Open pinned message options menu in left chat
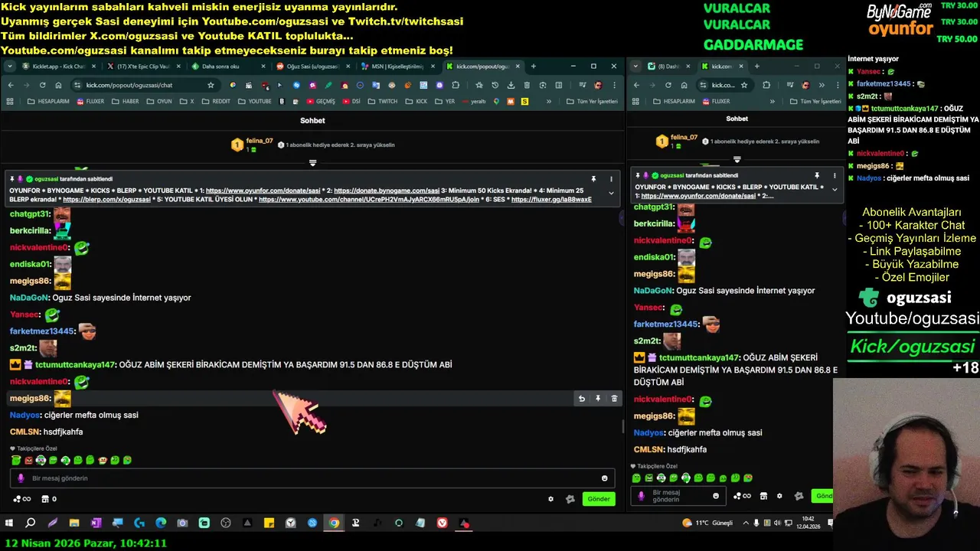Image resolution: width=980 pixels, height=551 pixels. (611, 179)
